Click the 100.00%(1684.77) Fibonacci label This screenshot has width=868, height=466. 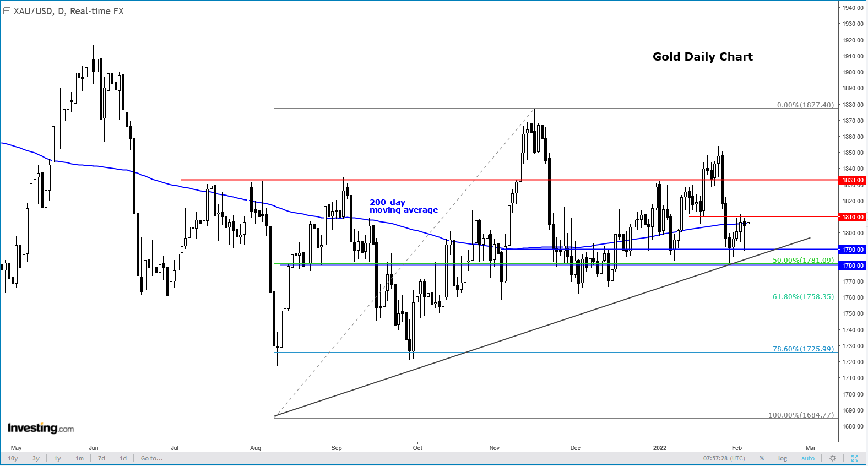pos(801,415)
